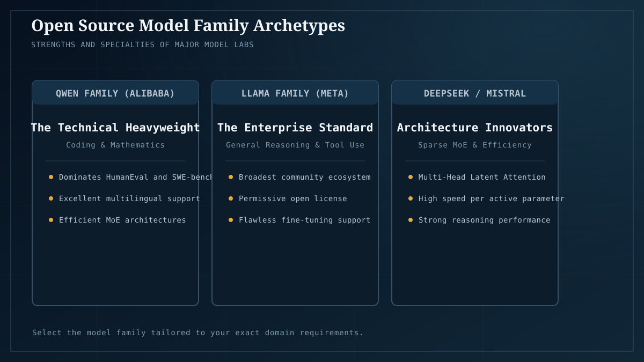Click the footer line Select the model family

click(197, 333)
